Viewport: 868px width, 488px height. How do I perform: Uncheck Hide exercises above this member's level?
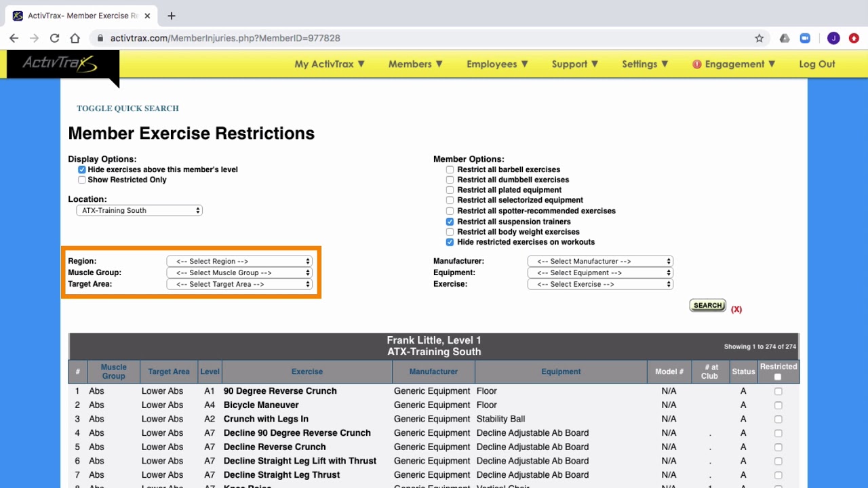tap(82, 169)
